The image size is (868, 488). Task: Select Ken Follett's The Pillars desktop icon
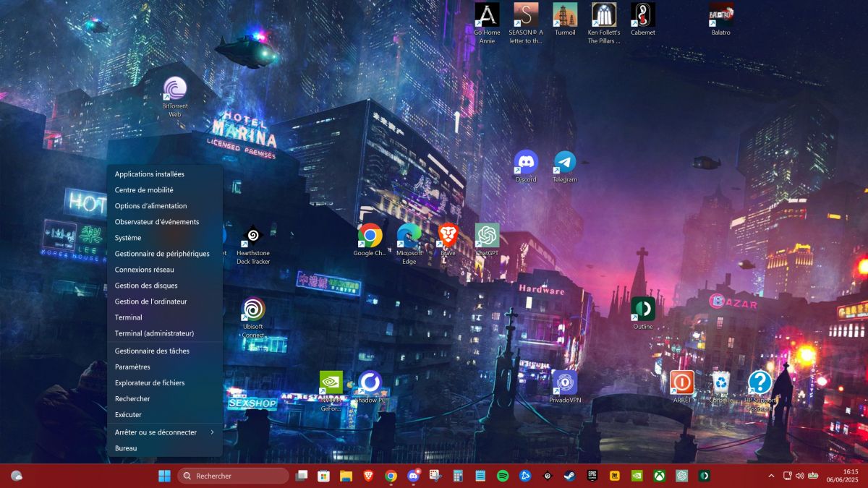pyautogui.click(x=604, y=22)
